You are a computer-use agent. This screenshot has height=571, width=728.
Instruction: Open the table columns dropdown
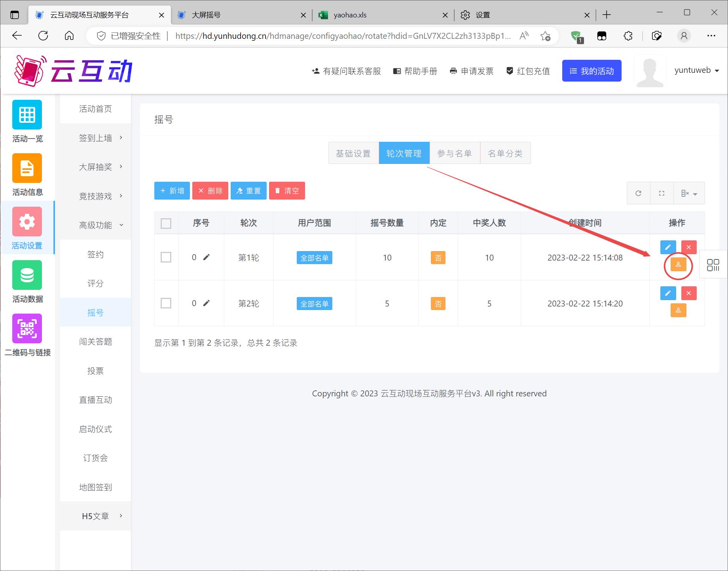tap(689, 193)
